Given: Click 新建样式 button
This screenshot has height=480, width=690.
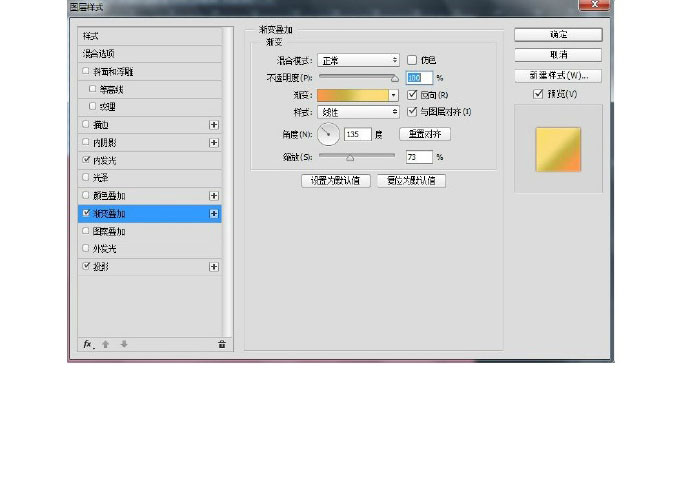Looking at the screenshot, I should click(558, 76).
